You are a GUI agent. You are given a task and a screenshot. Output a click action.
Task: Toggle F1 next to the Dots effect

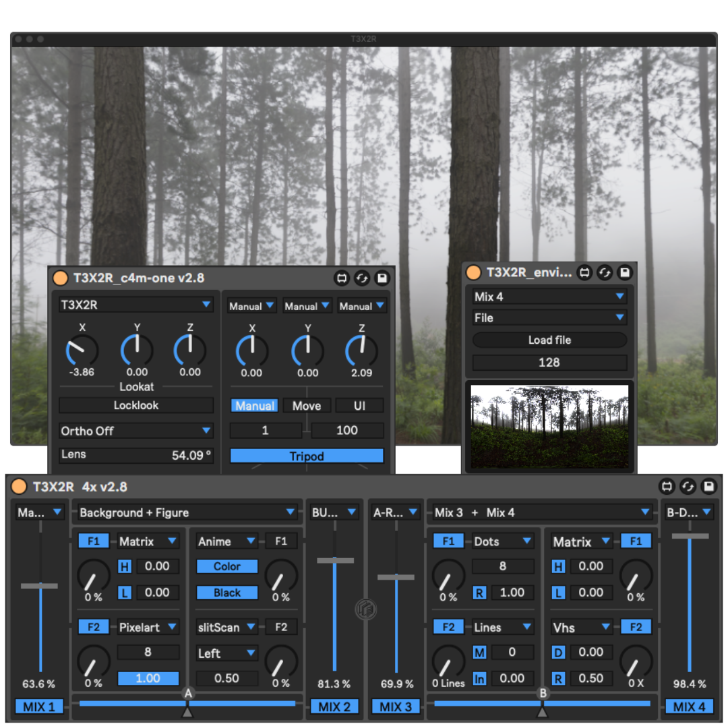tap(448, 541)
